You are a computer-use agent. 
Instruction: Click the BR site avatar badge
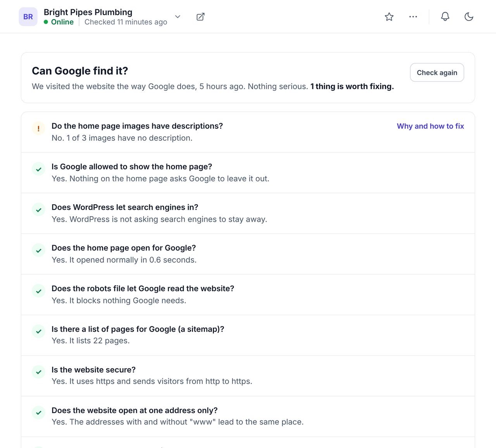tap(28, 17)
